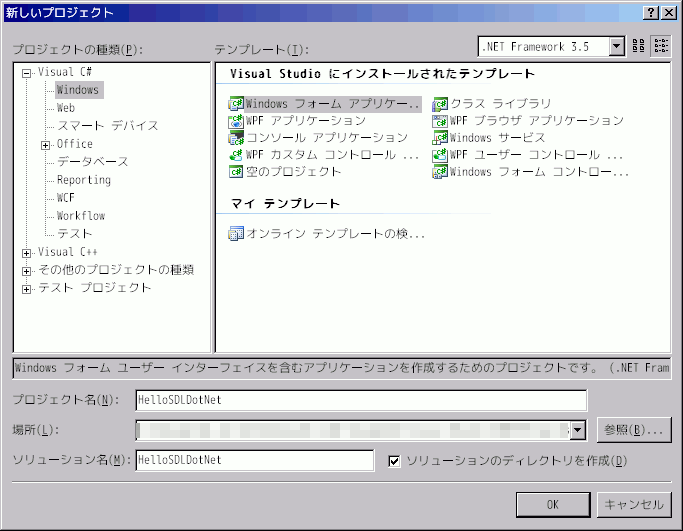
Task: Click the 'Visual C#' root label
Action: (x=64, y=72)
